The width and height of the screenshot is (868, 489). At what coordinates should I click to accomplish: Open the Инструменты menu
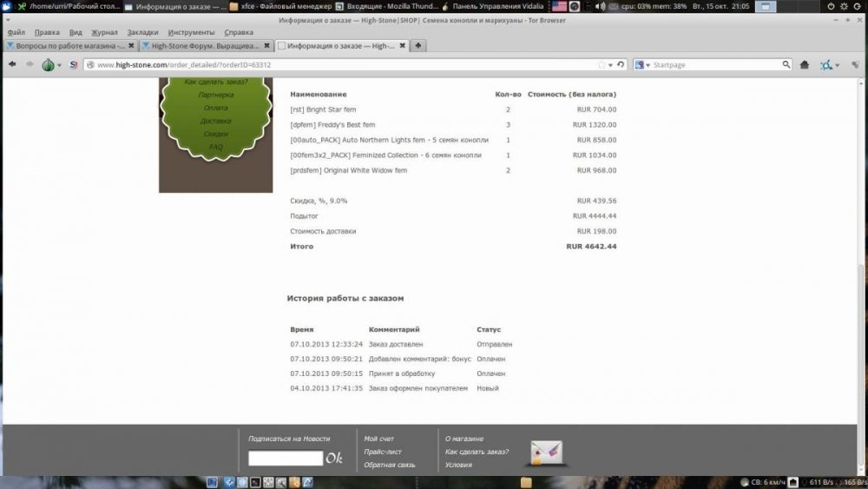point(191,32)
